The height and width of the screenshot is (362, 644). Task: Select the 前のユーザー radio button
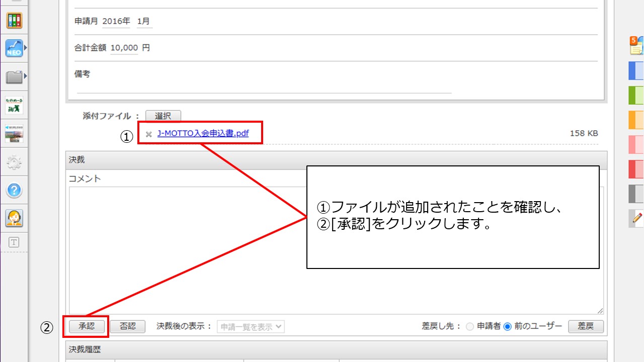tap(507, 327)
